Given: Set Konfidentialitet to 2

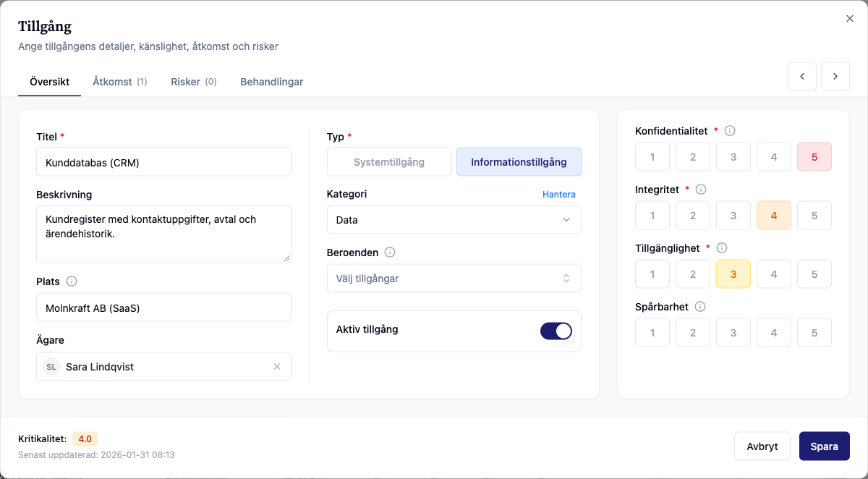Looking at the screenshot, I should 693,157.
